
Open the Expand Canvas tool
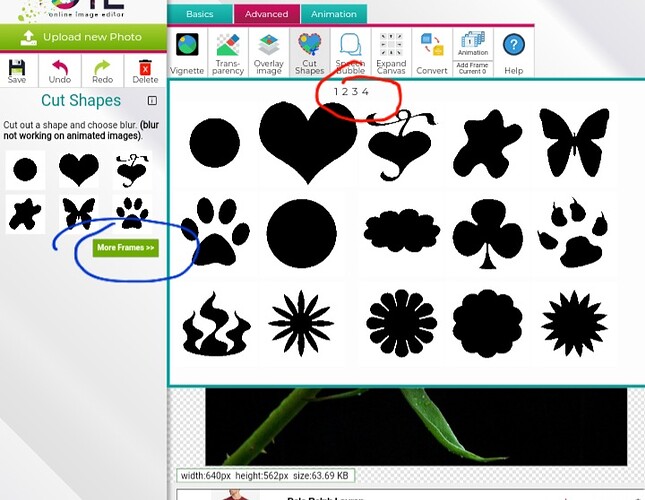tap(391, 53)
